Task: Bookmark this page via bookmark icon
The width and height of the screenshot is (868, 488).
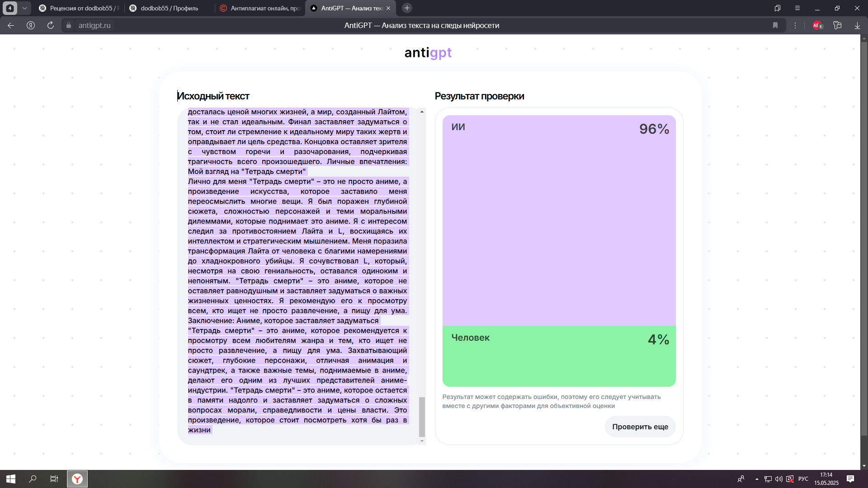Action: pos(775,25)
